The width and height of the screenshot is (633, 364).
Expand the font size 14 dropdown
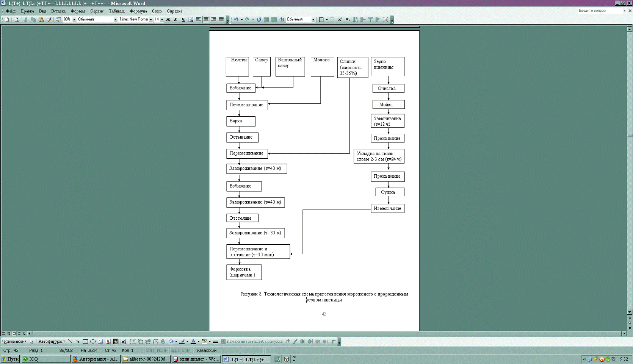162,19
